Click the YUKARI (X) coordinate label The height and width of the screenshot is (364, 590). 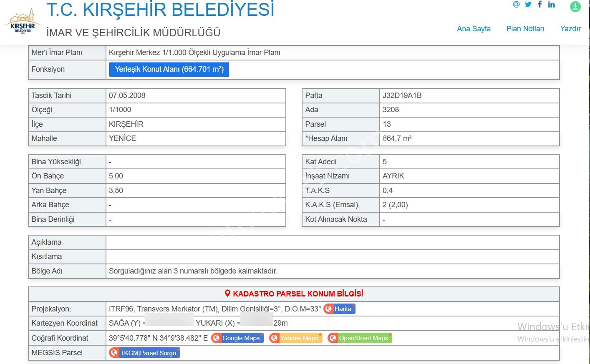click(218, 323)
